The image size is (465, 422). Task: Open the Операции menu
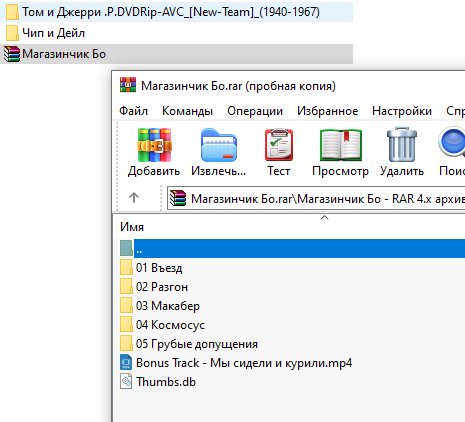coord(255,111)
